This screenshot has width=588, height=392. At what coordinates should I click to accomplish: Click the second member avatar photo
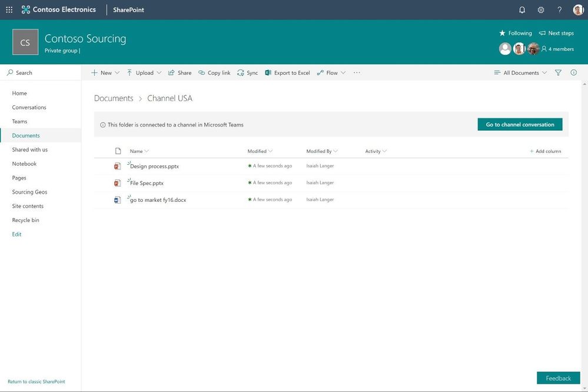coord(519,49)
